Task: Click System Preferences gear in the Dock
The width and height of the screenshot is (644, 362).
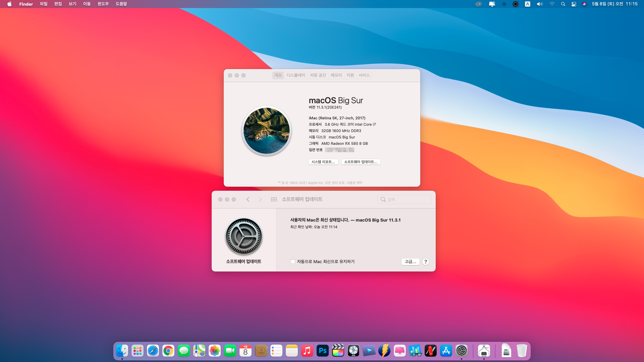Action: click(x=462, y=351)
